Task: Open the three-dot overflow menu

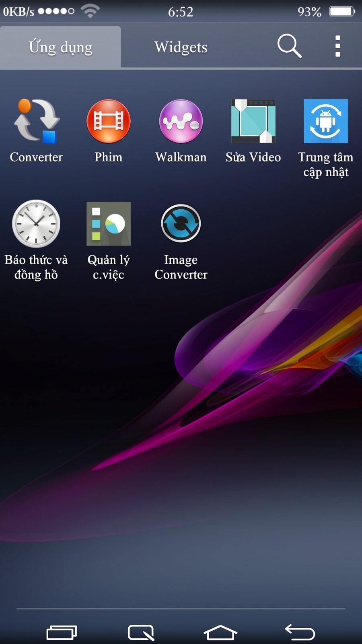Action: point(338,46)
